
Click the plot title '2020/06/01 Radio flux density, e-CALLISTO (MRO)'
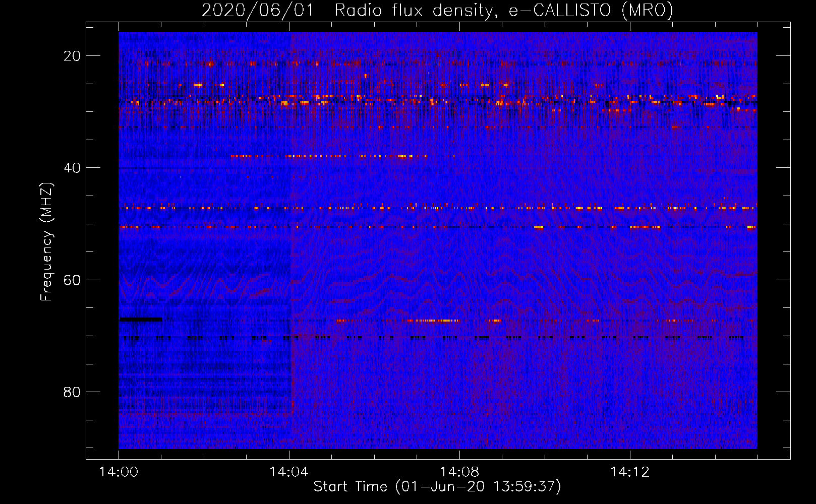437,10
